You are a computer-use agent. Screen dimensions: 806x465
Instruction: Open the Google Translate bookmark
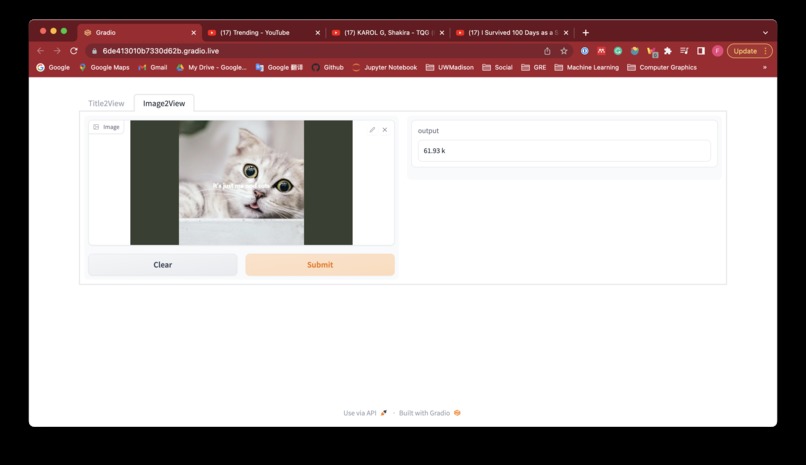click(279, 67)
